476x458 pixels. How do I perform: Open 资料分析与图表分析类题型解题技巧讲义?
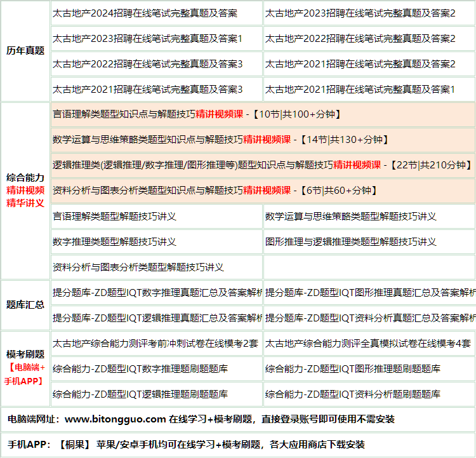pos(138,267)
